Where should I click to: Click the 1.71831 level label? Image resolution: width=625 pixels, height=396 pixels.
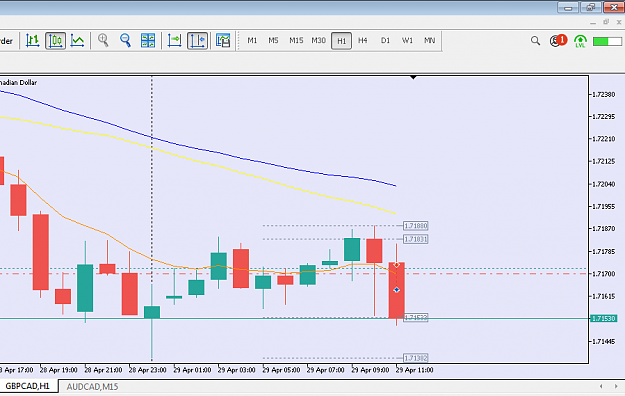(x=416, y=239)
